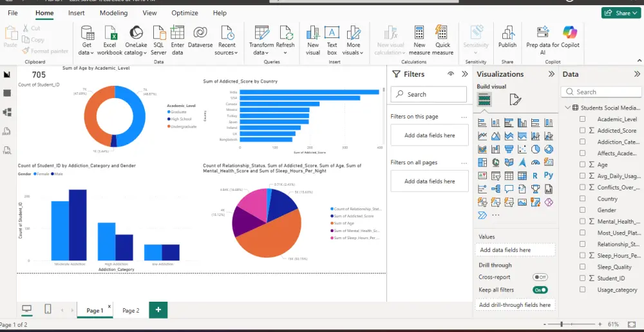Add a new report page
Image resolution: width=644 pixels, height=332 pixels.
click(x=158, y=310)
